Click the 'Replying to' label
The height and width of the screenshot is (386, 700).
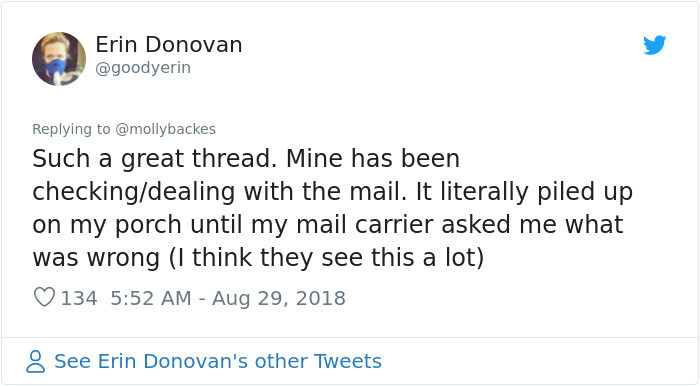[71, 129]
